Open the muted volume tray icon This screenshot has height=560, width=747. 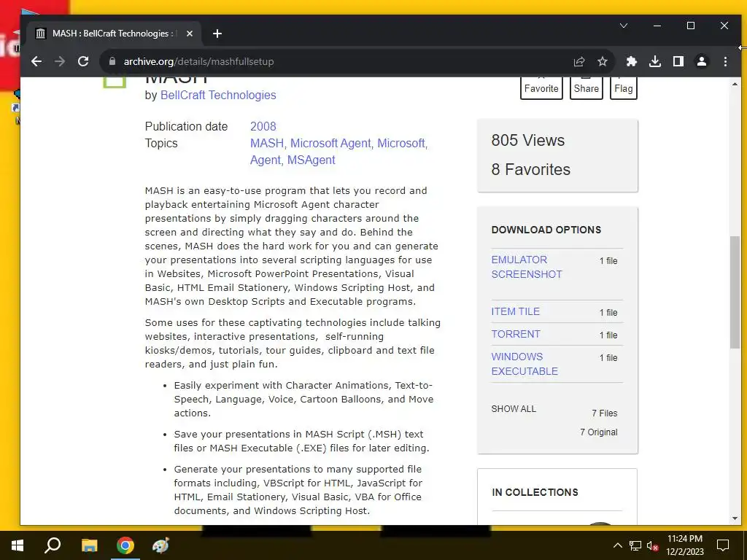tap(653, 545)
